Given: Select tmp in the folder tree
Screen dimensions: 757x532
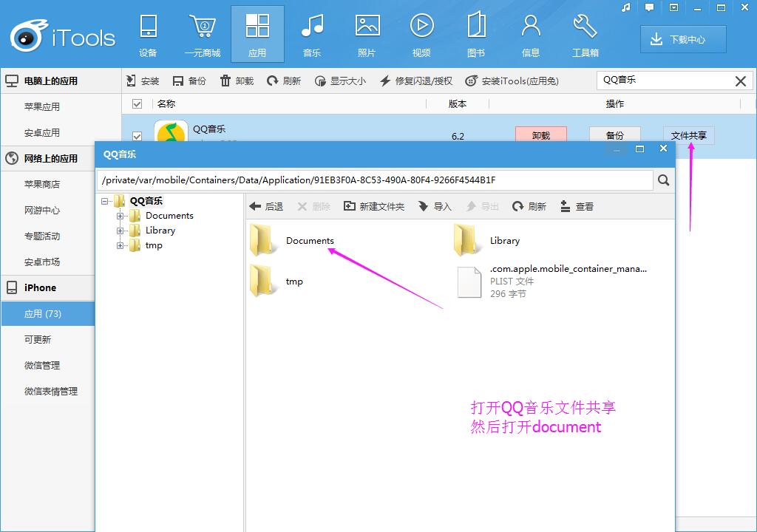Looking at the screenshot, I should click(154, 246).
